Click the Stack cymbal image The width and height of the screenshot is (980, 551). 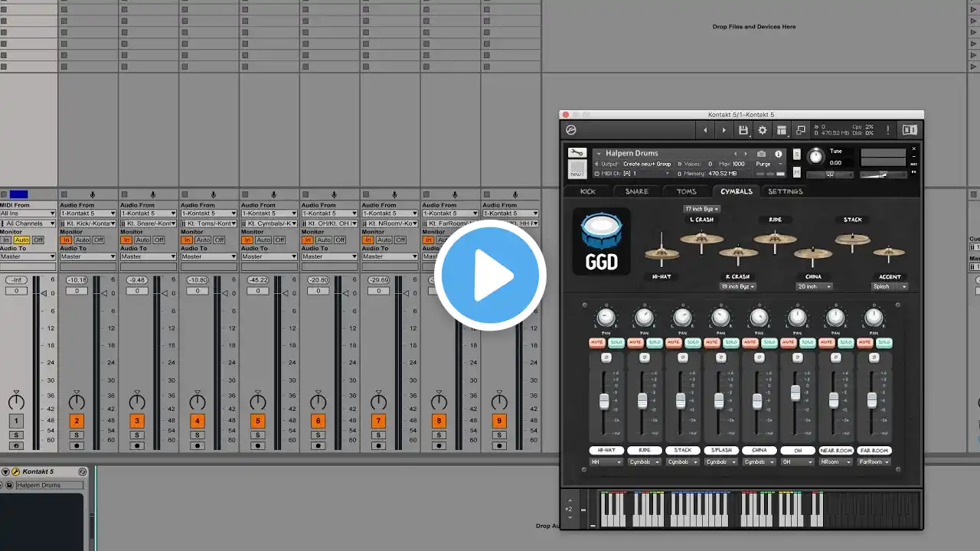coord(852,241)
